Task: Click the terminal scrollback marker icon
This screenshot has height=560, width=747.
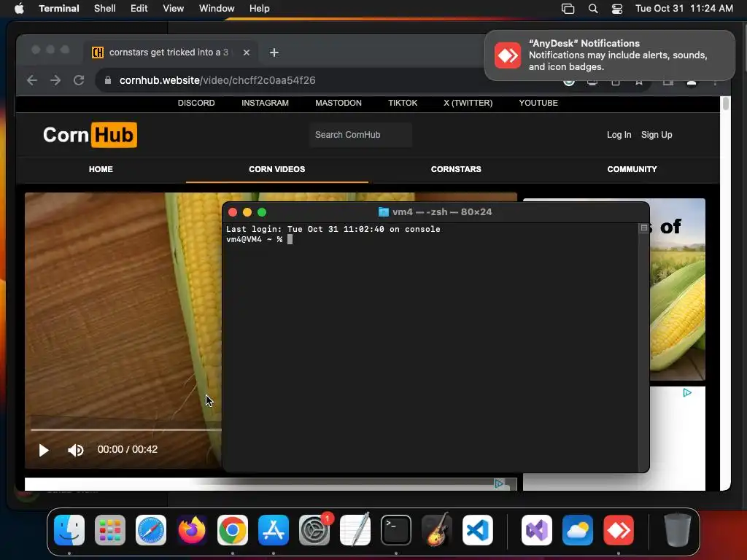Action: point(643,228)
